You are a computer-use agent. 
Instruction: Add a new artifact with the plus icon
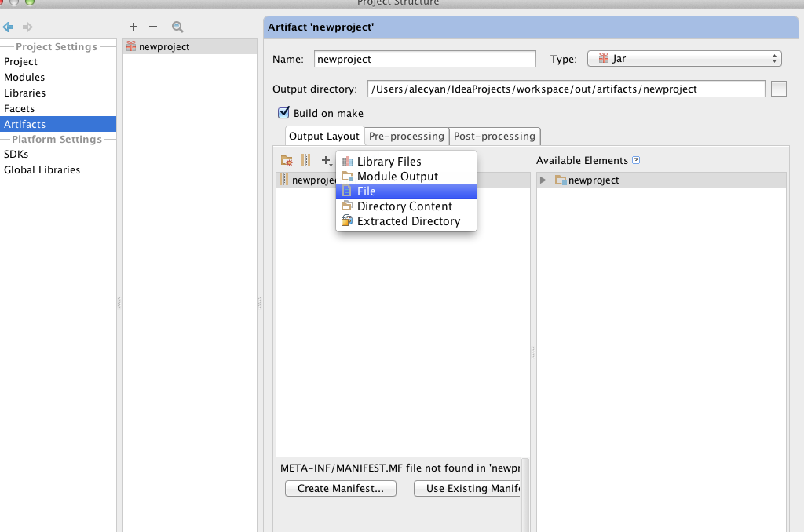(x=133, y=27)
